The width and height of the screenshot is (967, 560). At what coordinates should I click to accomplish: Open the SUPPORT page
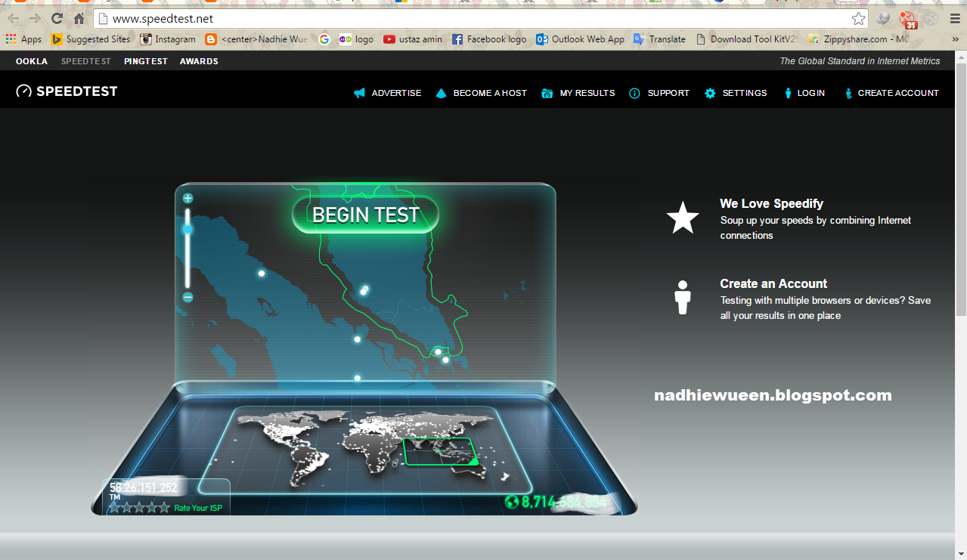tap(668, 93)
